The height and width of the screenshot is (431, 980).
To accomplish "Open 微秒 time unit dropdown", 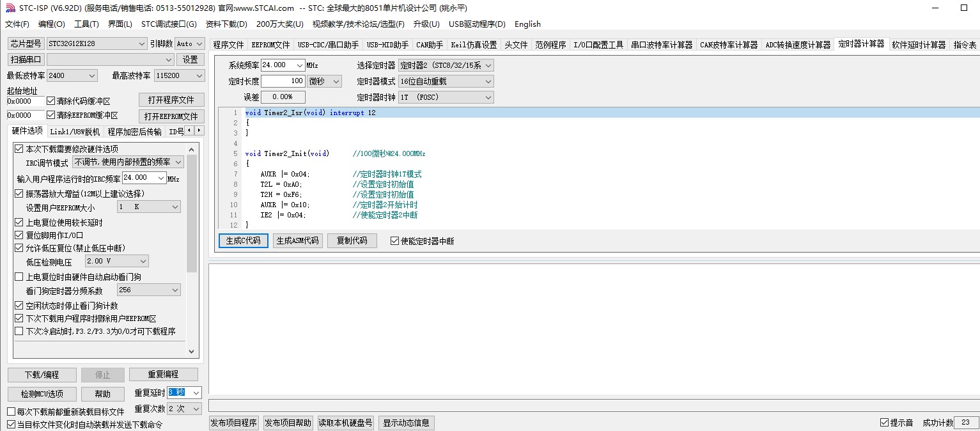I will (325, 81).
